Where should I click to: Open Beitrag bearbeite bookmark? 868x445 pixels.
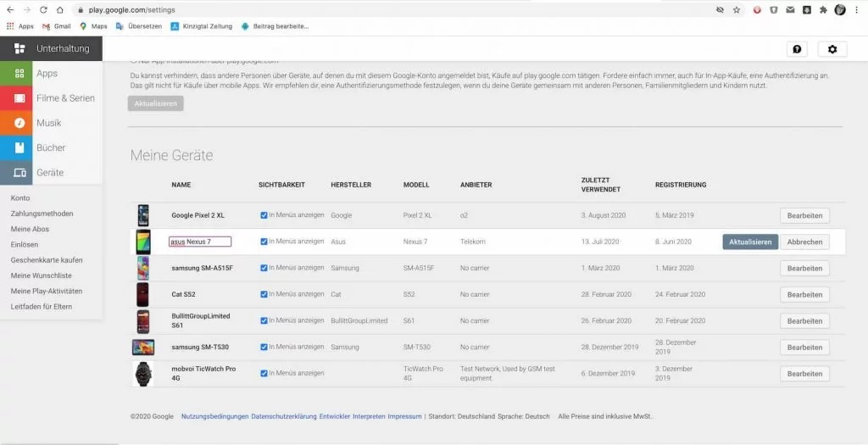pos(275,26)
